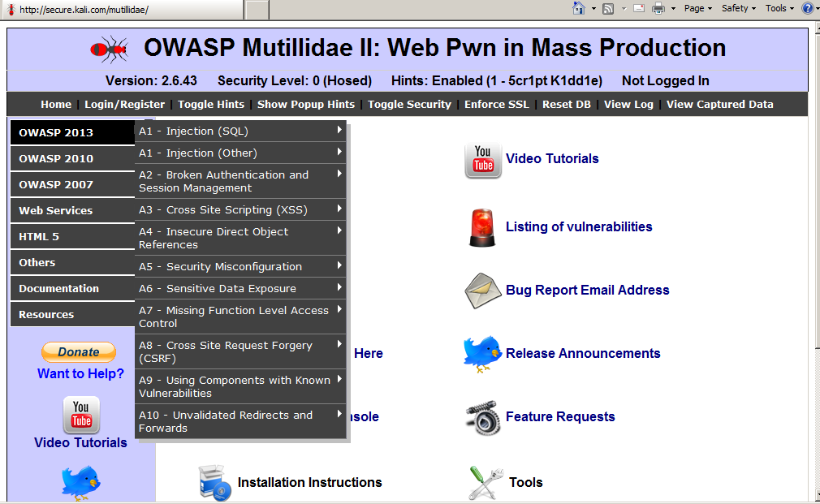Open the Web Services side menu
This screenshot has width=820, height=504.
pyautogui.click(x=72, y=211)
